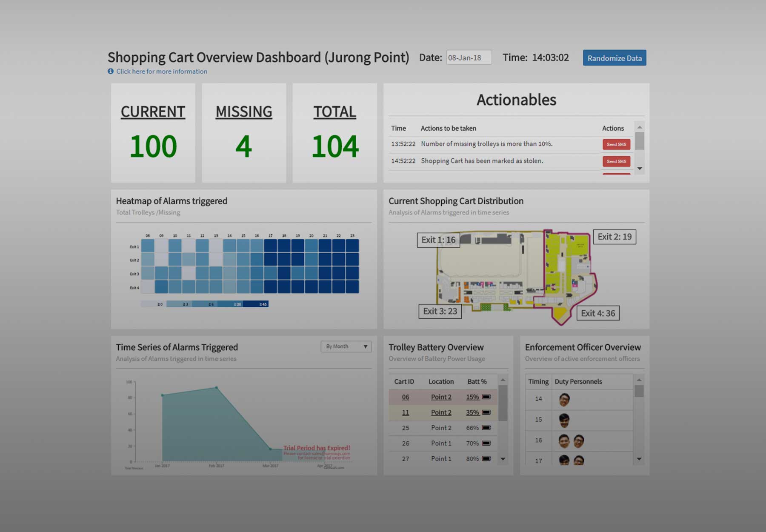Click cart ID 27 cell
Viewport: 766px width, 532px height.
pyautogui.click(x=406, y=458)
